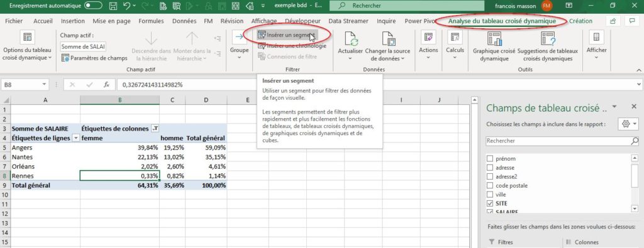
Task: Switch to the Insertion tab
Action: [73, 21]
